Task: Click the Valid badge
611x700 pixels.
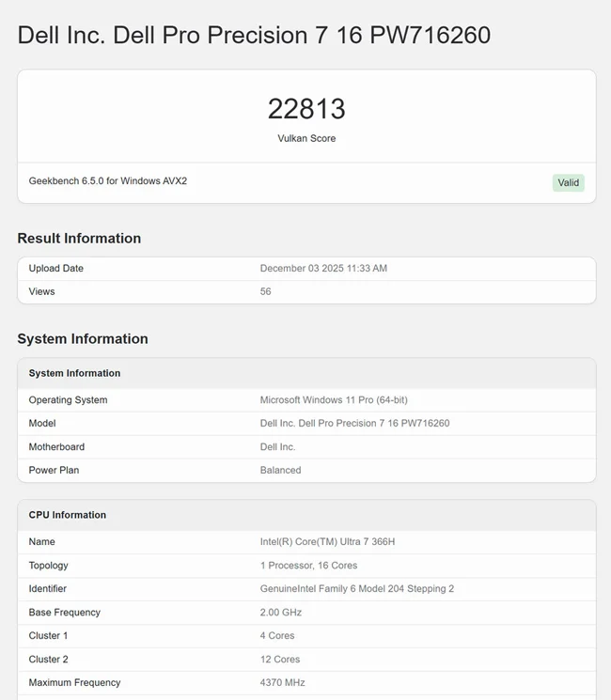Action: (568, 182)
